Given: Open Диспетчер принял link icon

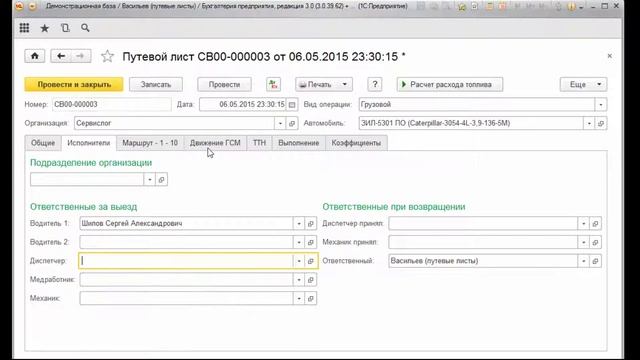Looking at the screenshot, I should 595,224.
